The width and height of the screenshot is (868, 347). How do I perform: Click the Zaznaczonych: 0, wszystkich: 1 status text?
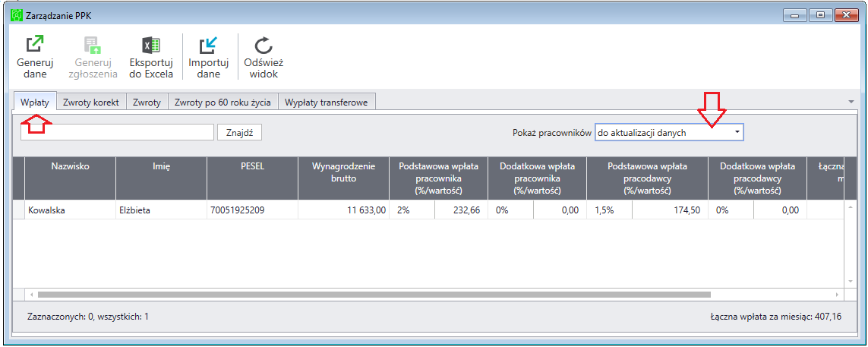pyautogui.click(x=87, y=317)
